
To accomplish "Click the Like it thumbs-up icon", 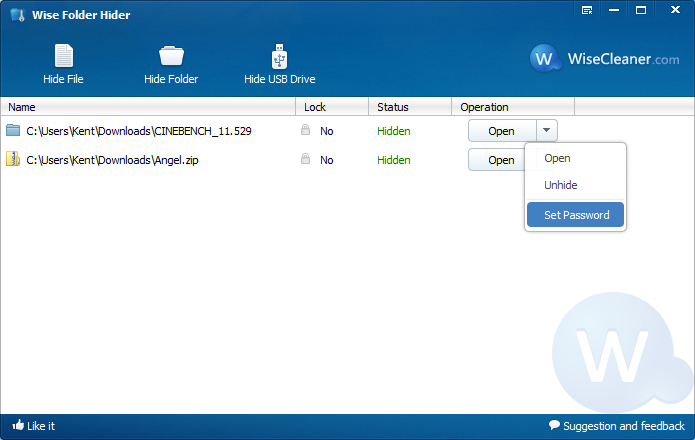I will pos(18,425).
